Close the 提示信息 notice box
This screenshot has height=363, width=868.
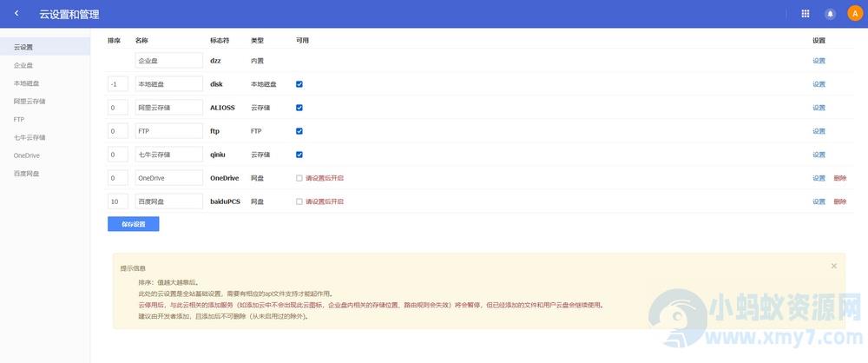click(x=833, y=266)
